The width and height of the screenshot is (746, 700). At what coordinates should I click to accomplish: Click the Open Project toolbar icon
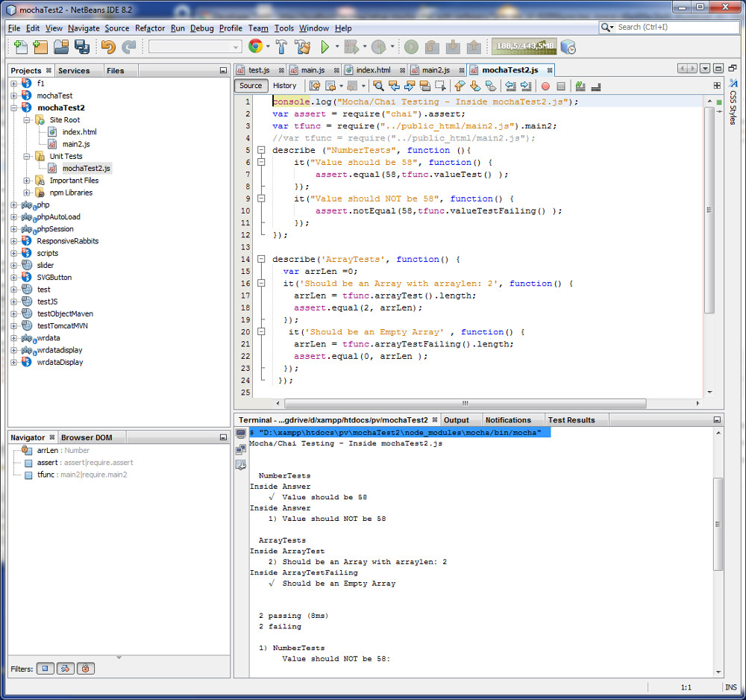pyautogui.click(x=61, y=46)
